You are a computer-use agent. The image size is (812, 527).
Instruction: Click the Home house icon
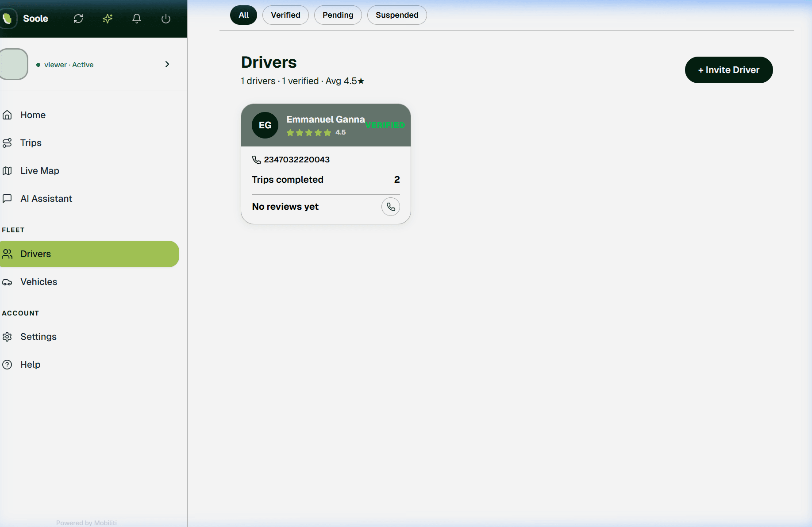pos(7,115)
